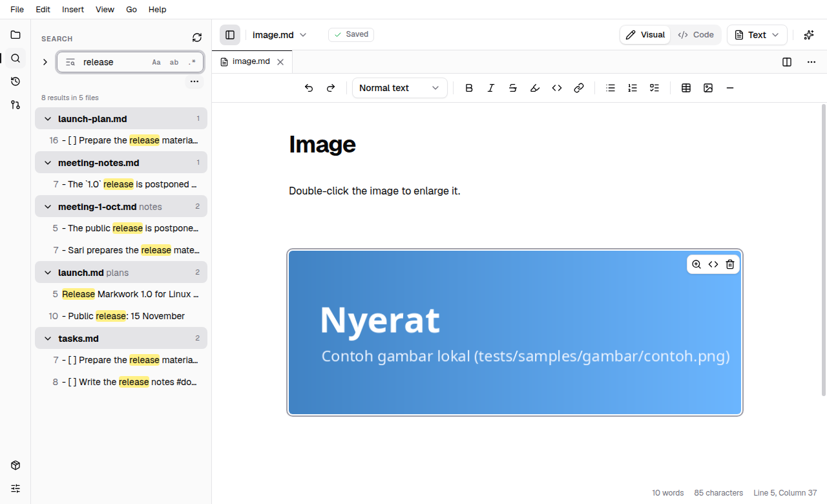
Task: Open the image.md file name dropdown
Action: click(x=280, y=35)
